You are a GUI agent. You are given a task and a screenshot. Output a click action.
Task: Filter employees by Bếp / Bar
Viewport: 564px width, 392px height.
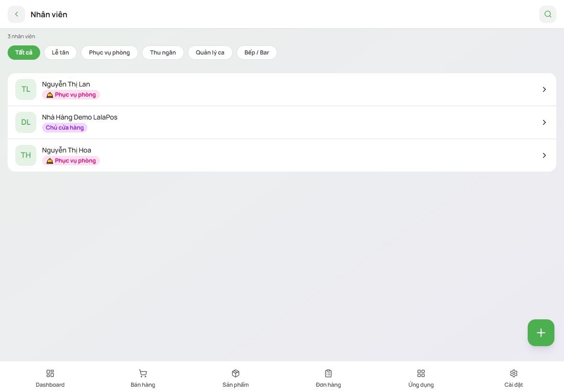click(257, 53)
